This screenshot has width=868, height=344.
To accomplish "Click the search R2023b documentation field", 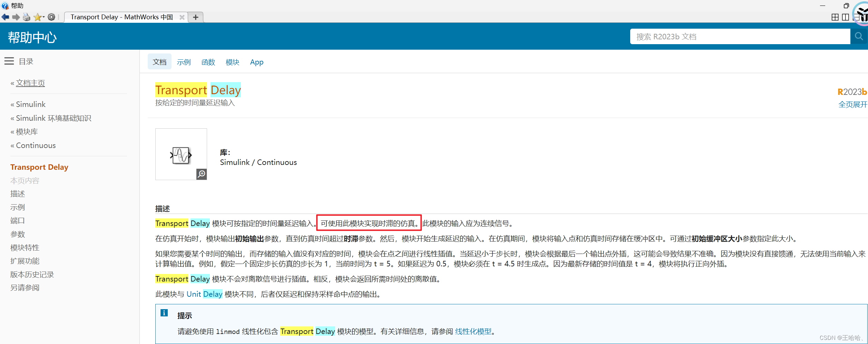I will coord(740,36).
